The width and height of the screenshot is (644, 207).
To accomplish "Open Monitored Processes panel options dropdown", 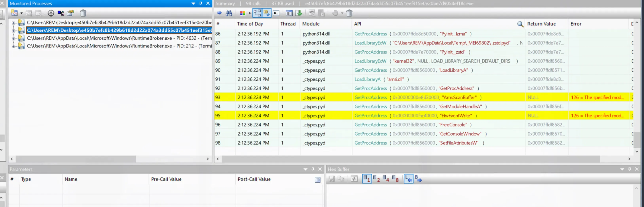I will pos(193,4).
